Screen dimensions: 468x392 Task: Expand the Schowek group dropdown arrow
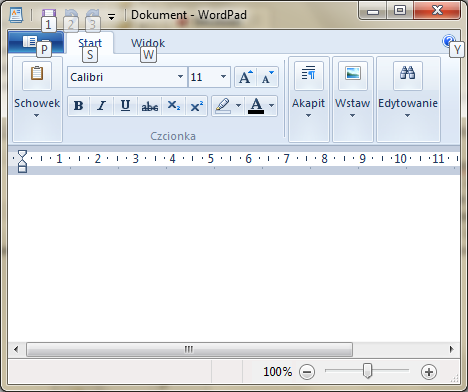pos(37,116)
